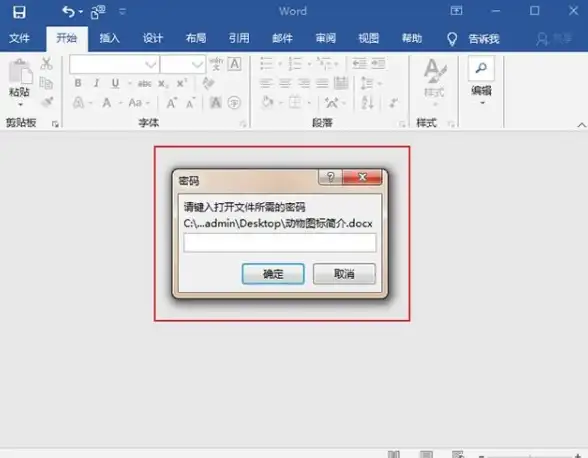Click the password input field

tap(280, 242)
